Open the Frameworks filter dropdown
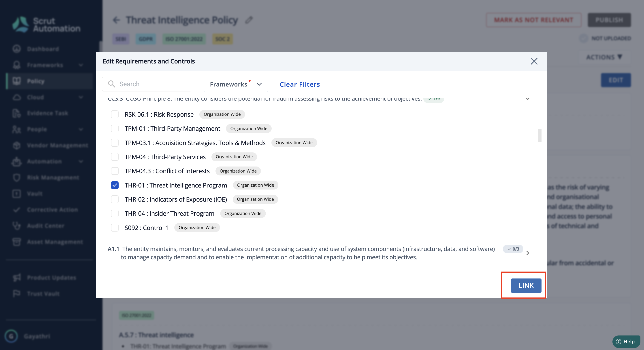The width and height of the screenshot is (644, 350). pyautogui.click(x=235, y=84)
